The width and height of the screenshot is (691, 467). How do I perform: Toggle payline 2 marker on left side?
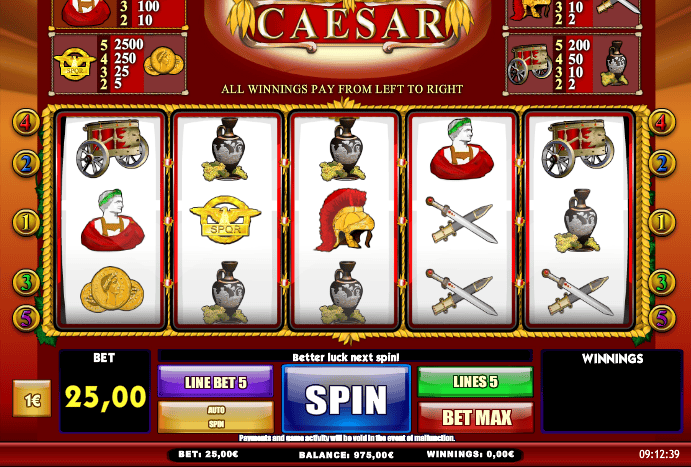pyautogui.click(x=26, y=163)
